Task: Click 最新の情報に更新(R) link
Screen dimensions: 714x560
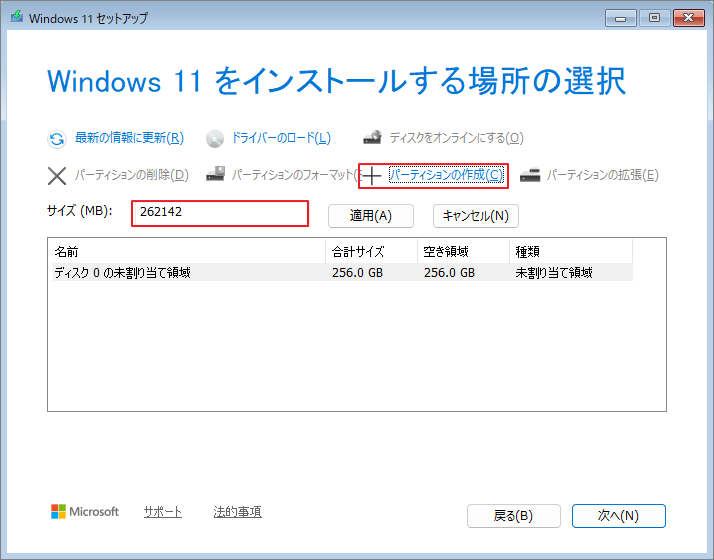Action: (x=129, y=138)
